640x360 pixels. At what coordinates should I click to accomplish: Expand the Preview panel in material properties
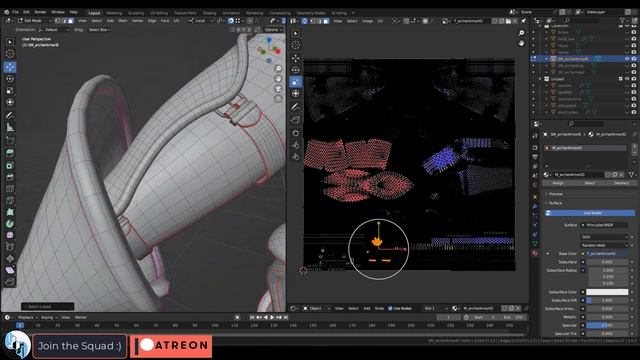[x=556, y=194]
